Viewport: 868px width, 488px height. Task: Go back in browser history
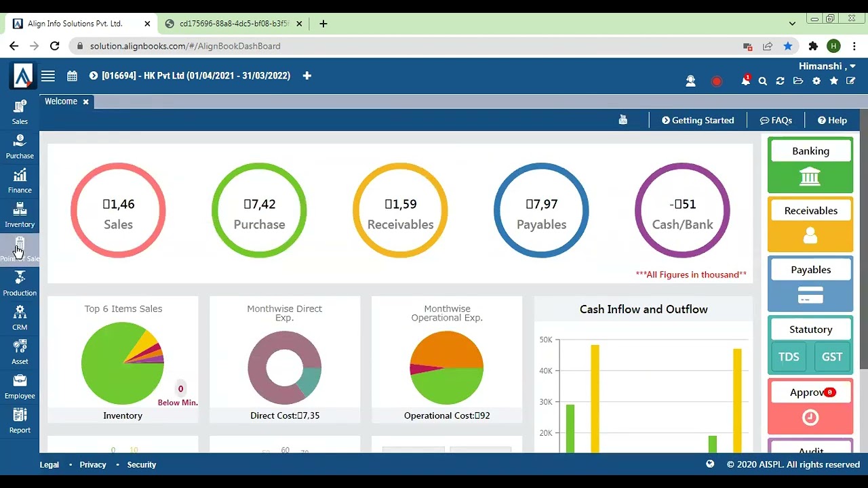14,46
